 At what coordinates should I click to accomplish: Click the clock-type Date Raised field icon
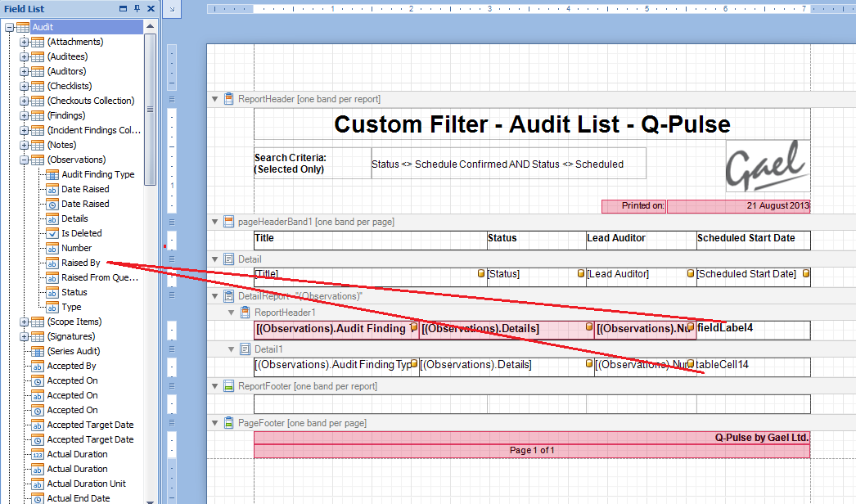[x=52, y=205]
